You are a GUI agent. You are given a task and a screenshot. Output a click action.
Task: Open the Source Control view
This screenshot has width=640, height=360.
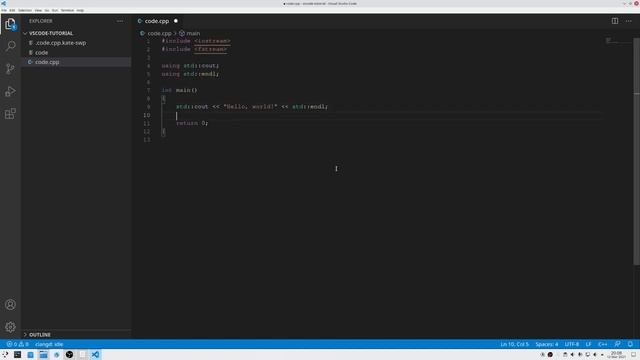10,68
